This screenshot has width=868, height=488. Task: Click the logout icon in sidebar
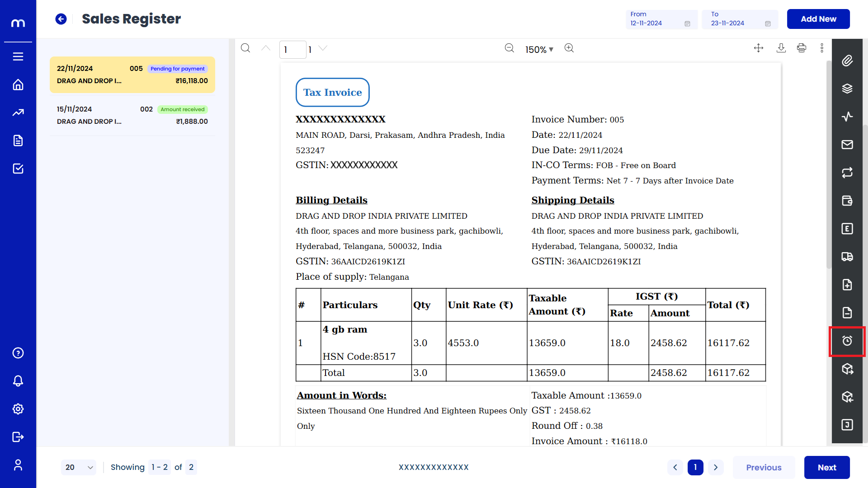tap(18, 437)
